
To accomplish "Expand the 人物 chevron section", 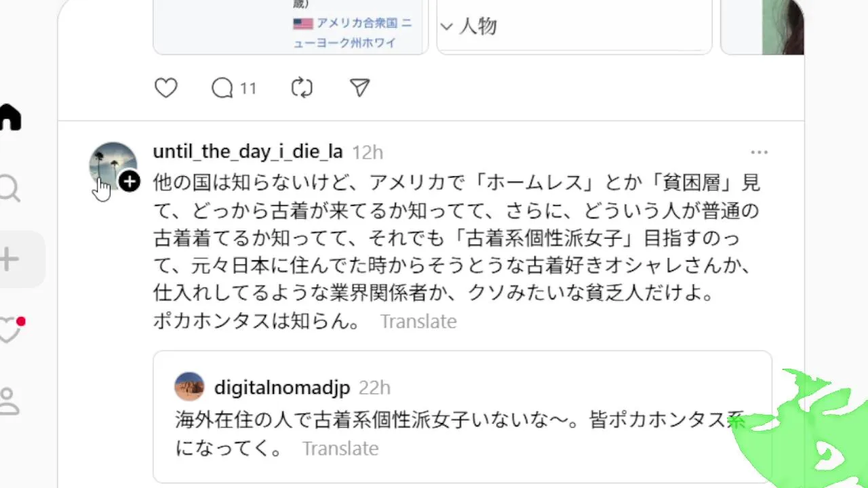I will [446, 27].
